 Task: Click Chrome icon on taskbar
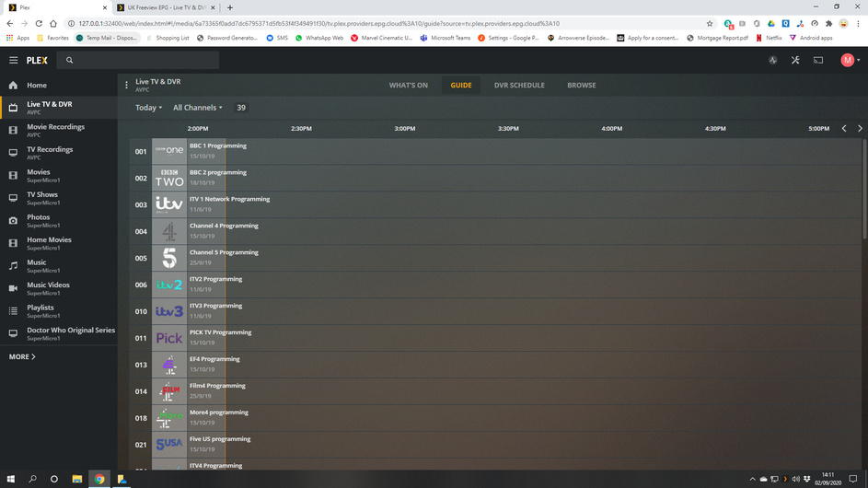click(x=99, y=479)
